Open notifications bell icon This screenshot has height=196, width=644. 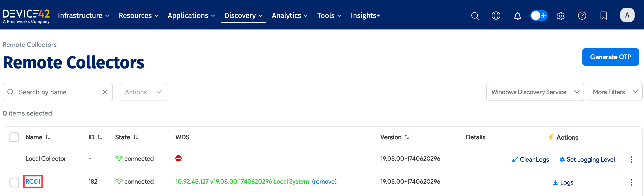click(517, 16)
